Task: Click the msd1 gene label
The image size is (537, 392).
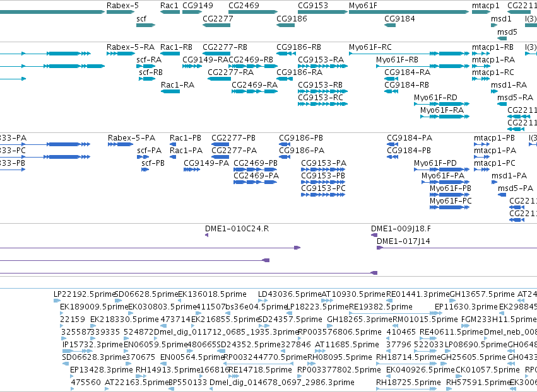Action: (501, 18)
